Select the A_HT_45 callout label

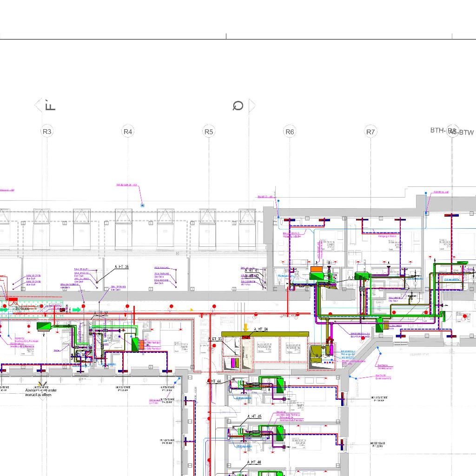pyautogui.click(x=254, y=416)
